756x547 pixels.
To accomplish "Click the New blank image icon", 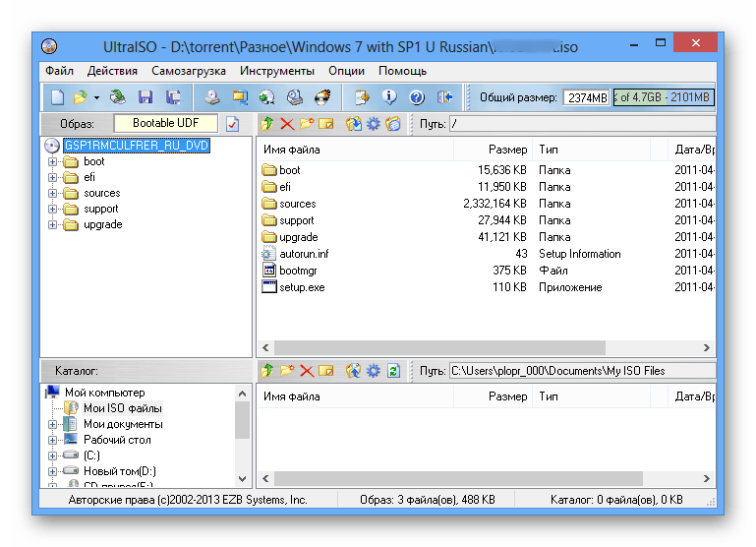I will 57,97.
